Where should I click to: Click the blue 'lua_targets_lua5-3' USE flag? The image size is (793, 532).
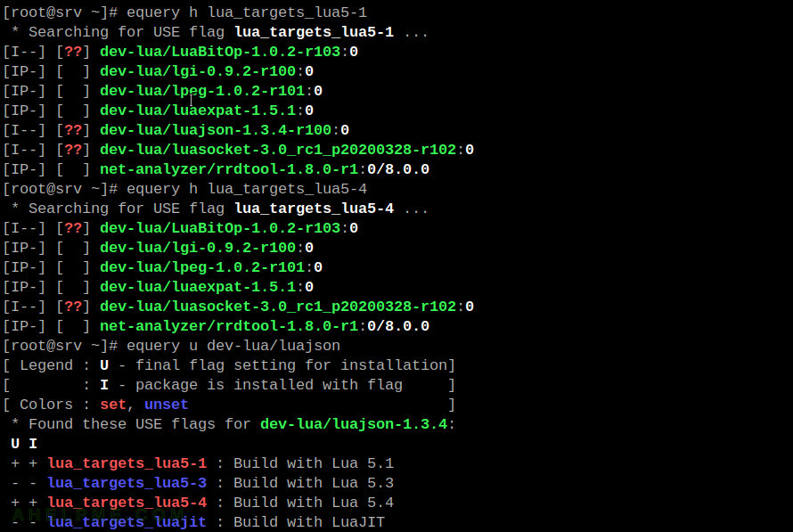127,483
